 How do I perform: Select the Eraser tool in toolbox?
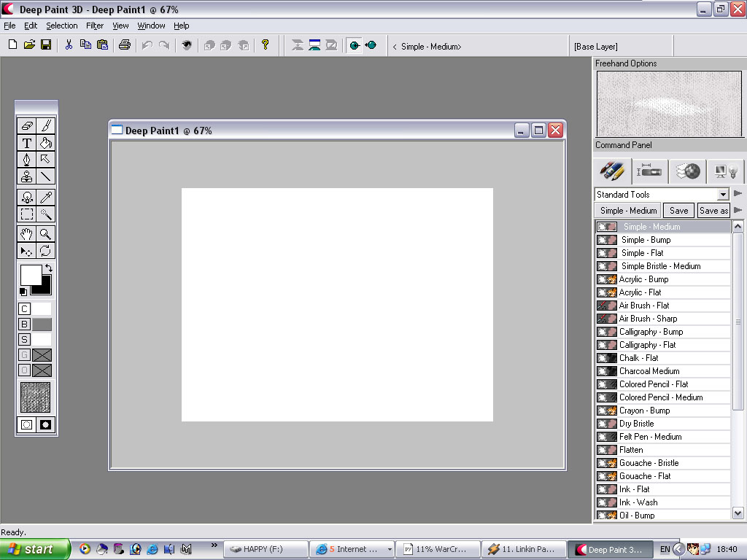[27, 125]
